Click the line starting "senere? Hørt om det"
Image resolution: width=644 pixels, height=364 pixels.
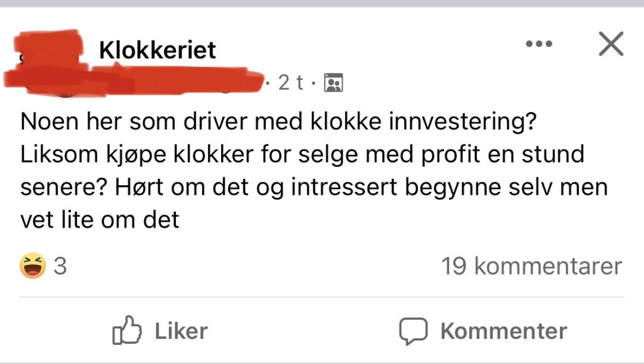[x=314, y=187]
